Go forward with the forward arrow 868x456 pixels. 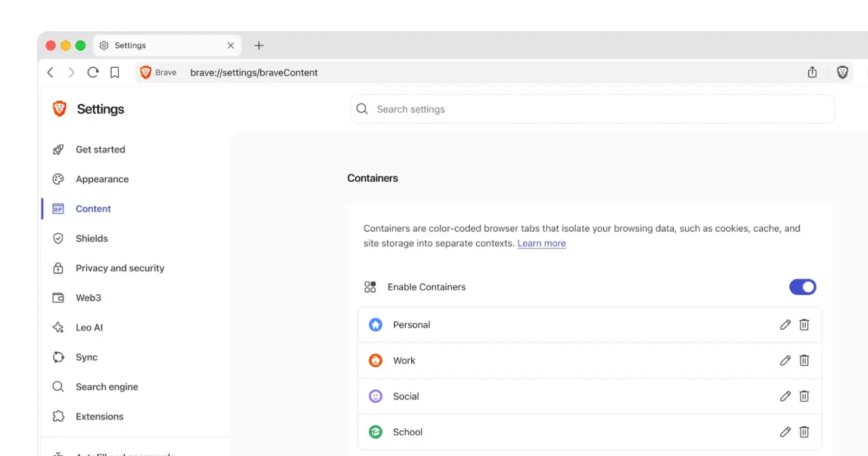pyautogui.click(x=71, y=73)
